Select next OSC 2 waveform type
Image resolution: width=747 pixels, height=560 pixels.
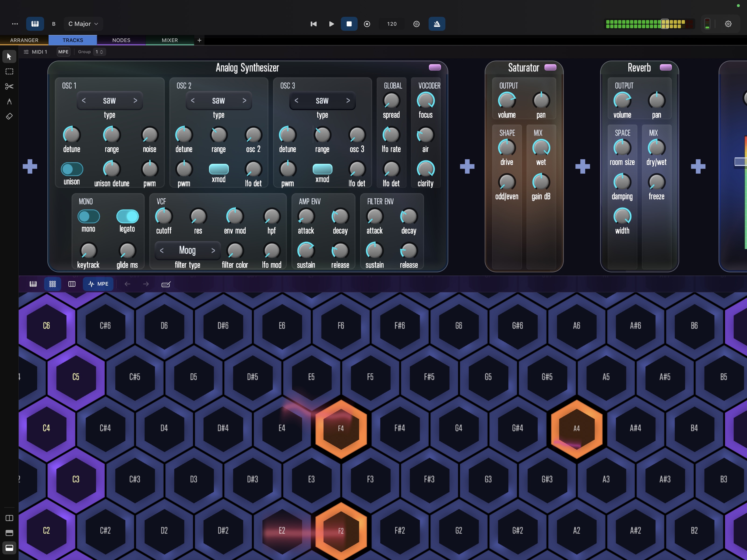click(244, 101)
